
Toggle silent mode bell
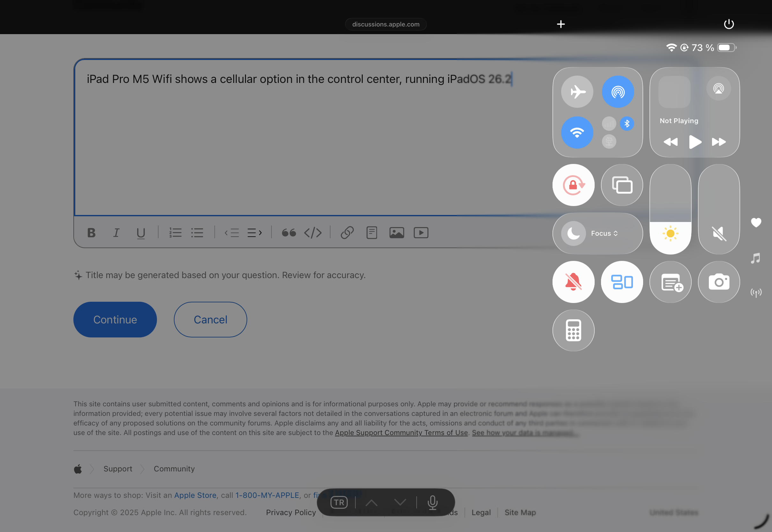(x=573, y=282)
